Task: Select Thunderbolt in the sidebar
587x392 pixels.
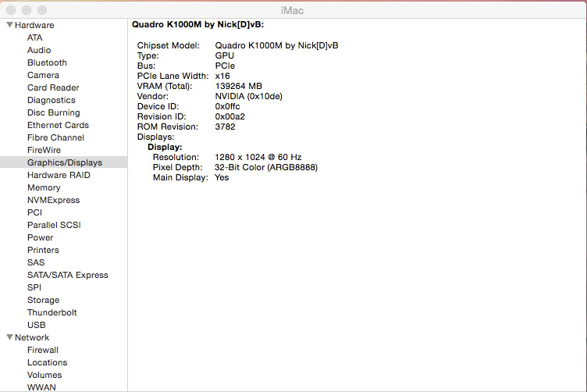Action: coord(52,312)
